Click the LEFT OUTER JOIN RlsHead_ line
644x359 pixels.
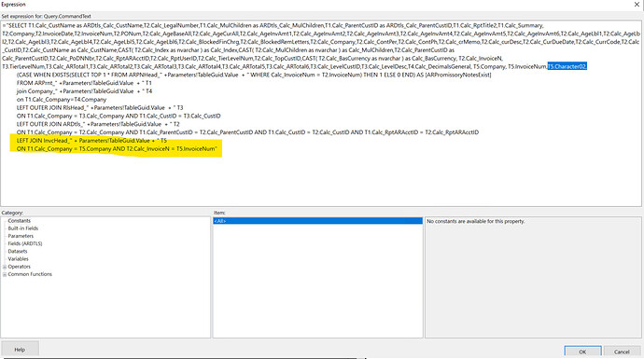[100, 107]
